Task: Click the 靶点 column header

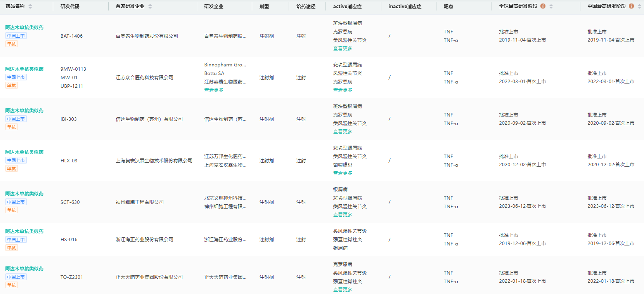Action: (x=448, y=7)
